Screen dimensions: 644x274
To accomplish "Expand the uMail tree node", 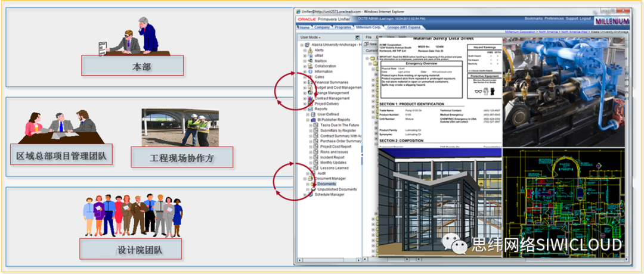I will pyautogui.click(x=305, y=55).
